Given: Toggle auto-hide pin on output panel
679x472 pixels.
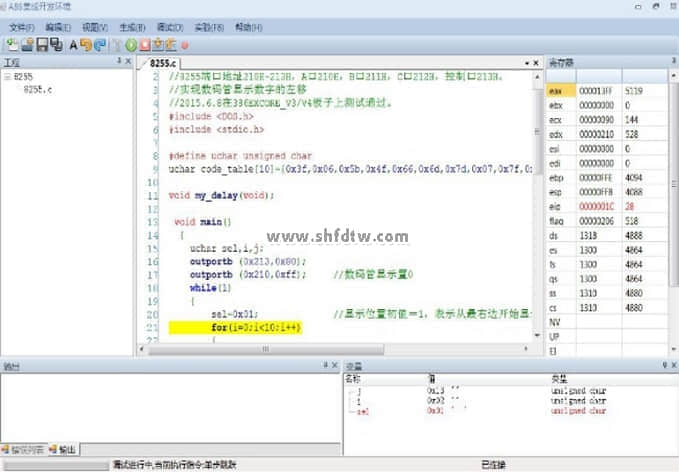Looking at the screenshot, I should coord(322,367).
